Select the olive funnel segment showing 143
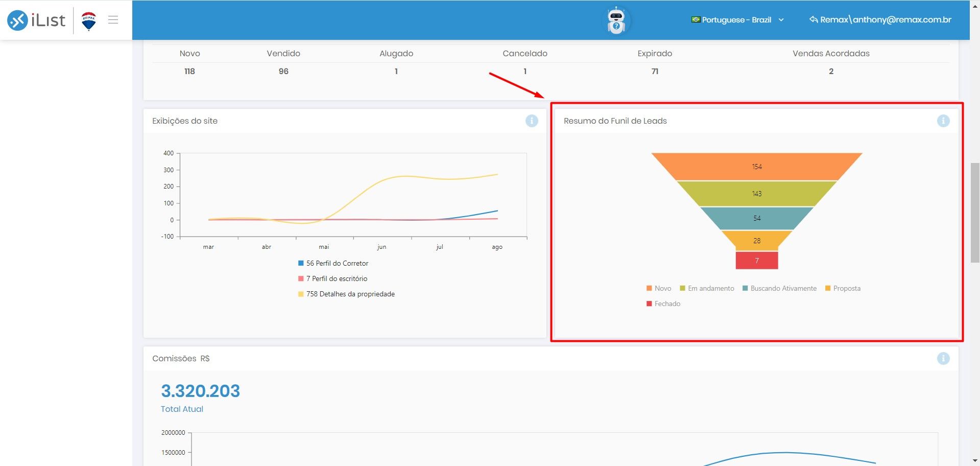The height and width of the screenshot is (466, 980). pyautogui.click(x=757, y=194)
